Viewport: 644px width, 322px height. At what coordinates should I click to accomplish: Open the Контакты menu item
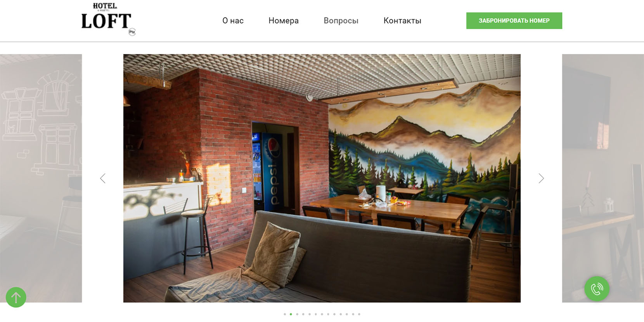pyautogui.click(x=402, y=21)
